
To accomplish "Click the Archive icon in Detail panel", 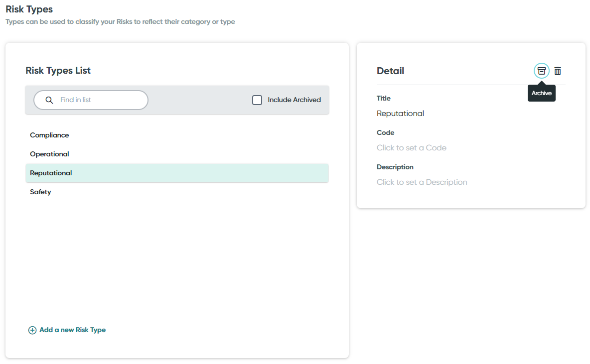I will (542, 71).
